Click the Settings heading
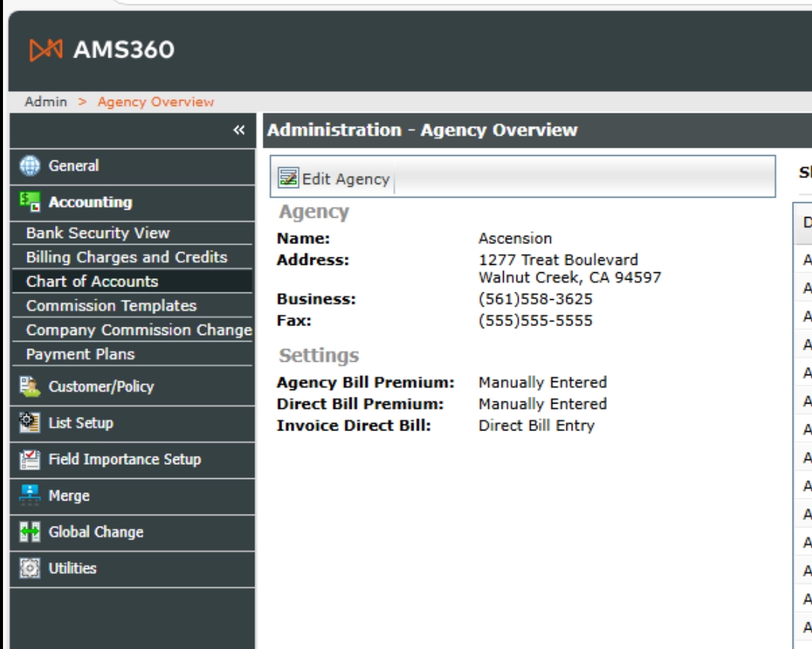This screenshot has height=649, width=812. pyautogui.click(x=319, y=356)
